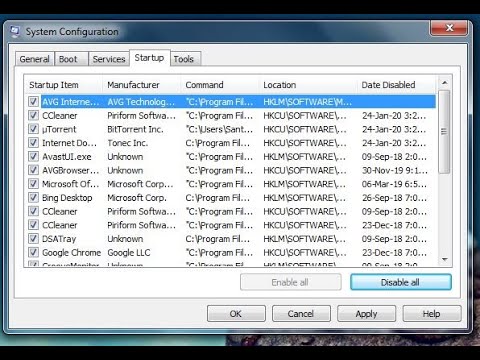Open Help for System Configuration

click(432, 314)
